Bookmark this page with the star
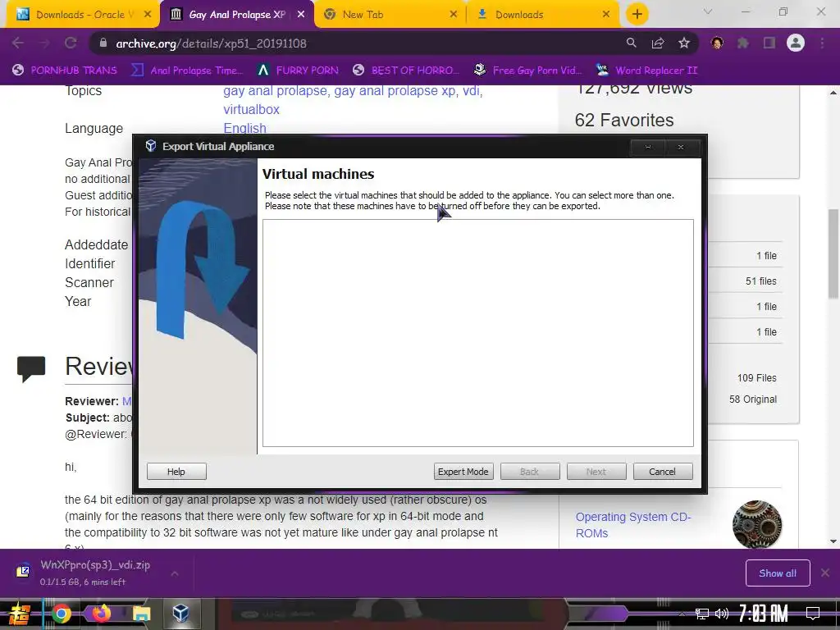840x630 pixels. pos(684,43)
